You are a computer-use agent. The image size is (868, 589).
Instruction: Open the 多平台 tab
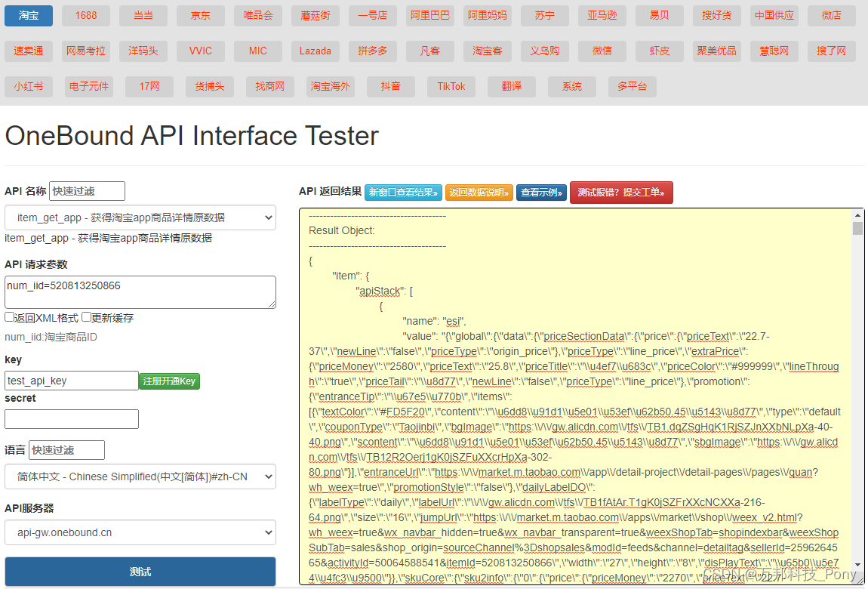coord(633,86)
